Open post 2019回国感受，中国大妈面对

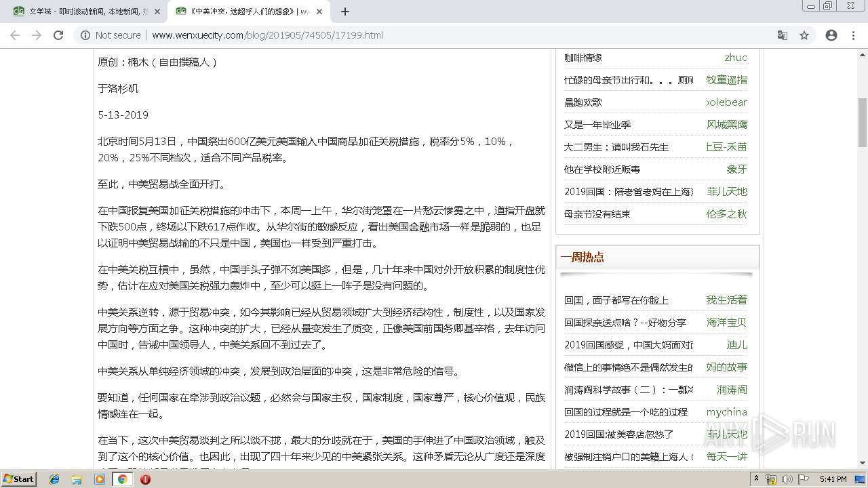(x=629, y=345)
